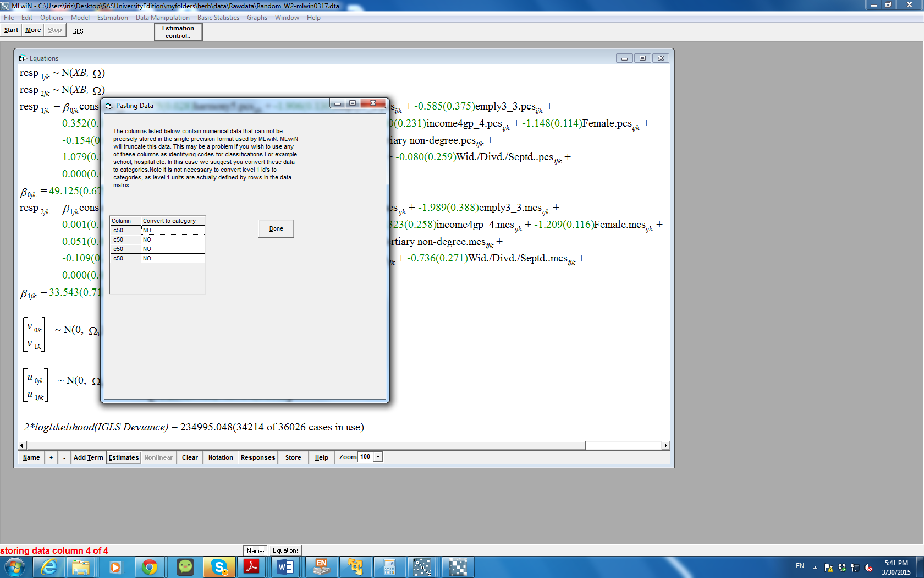Switch to Microsoft Word in taskbar

[285, 566]
